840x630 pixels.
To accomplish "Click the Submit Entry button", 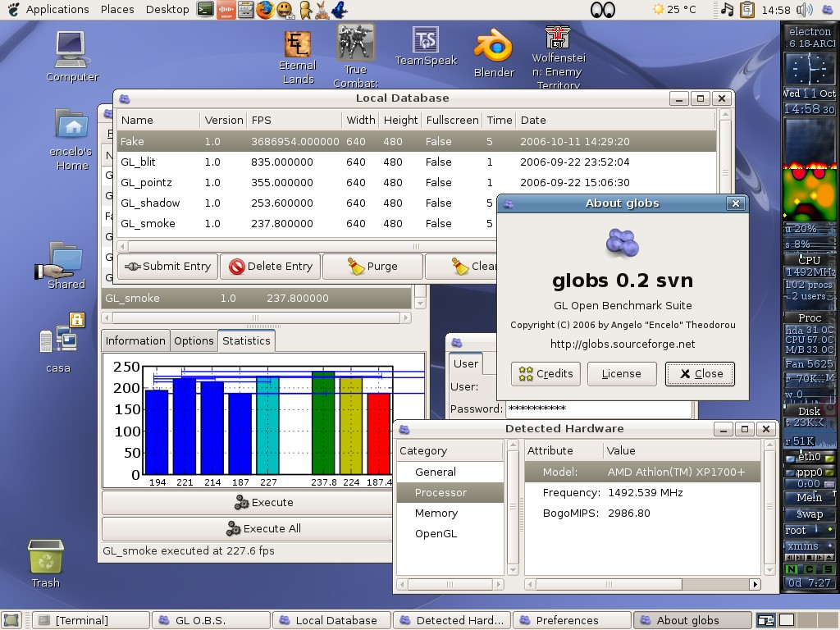I will point(167,267).
